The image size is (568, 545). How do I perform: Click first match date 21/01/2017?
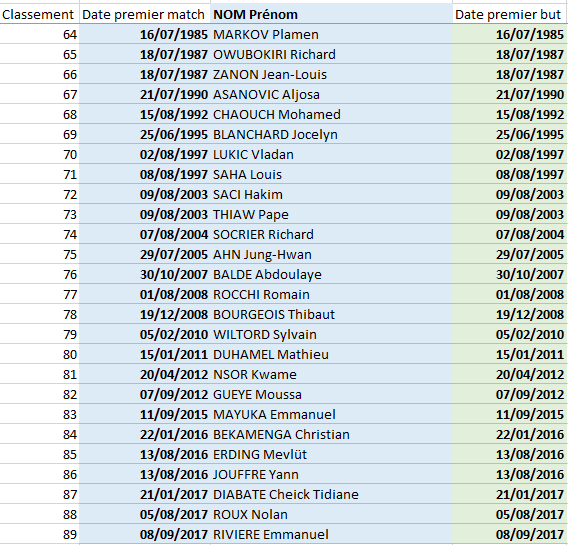pyautogui.click(x=145, y=494)
